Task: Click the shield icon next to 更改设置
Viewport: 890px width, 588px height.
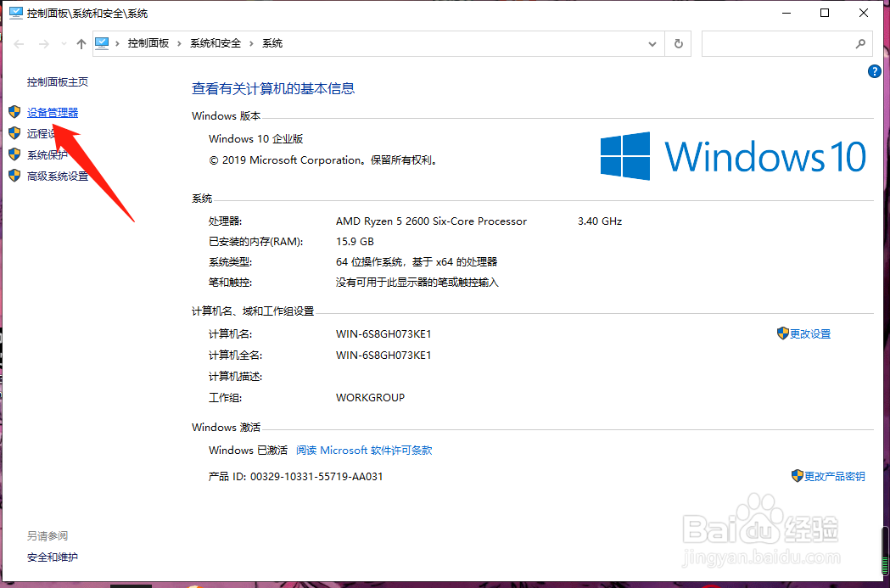Action: pyautogui.click(x=783, y=333)
